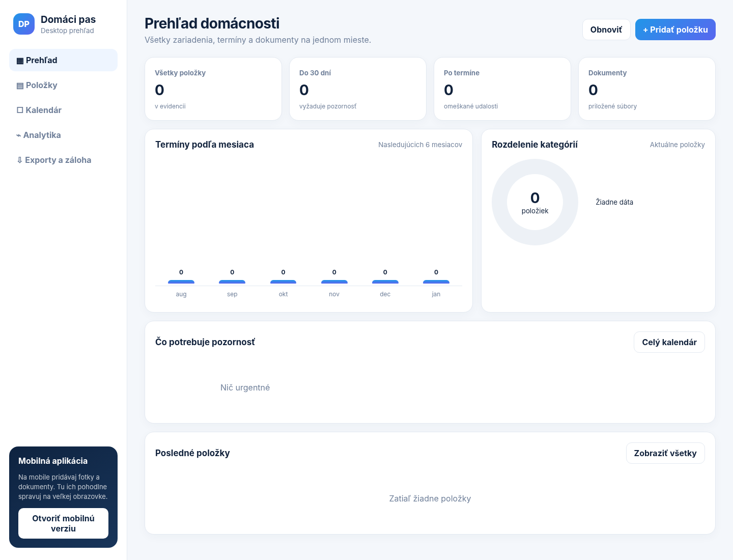
Task: Click the jan bar in monthly chart
Action: tap(436, 282)
